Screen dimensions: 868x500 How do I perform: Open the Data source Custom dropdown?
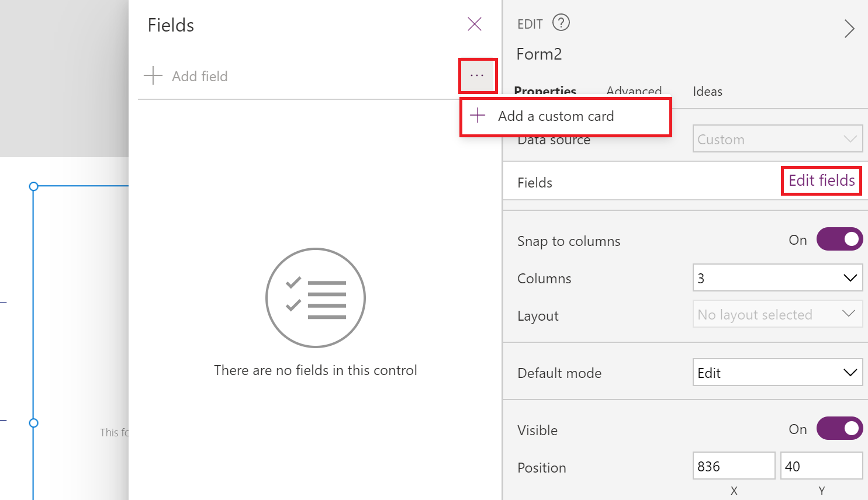pos(778,138)
